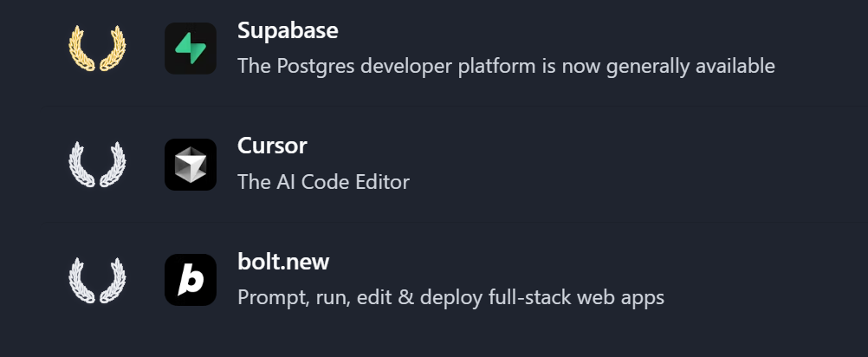Click the silver laurel wreath beside bolt.new
Screen dimensions: 868x357
97,280
